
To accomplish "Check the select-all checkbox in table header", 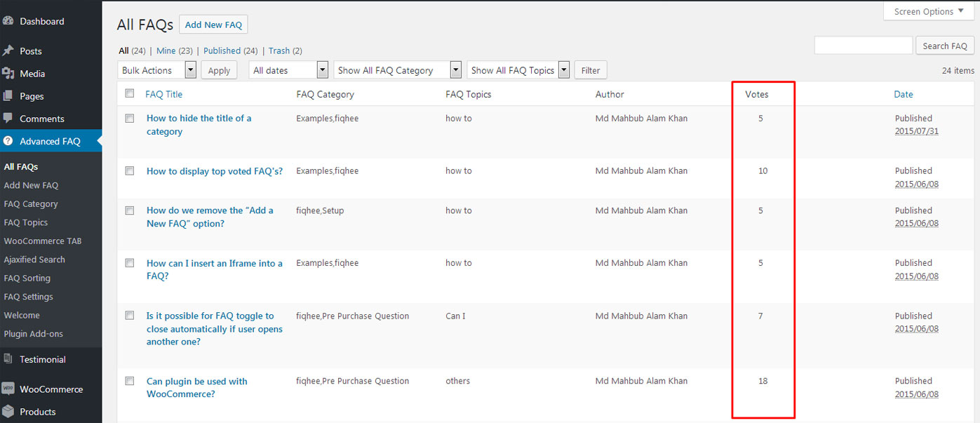I will tap(129, 93).
